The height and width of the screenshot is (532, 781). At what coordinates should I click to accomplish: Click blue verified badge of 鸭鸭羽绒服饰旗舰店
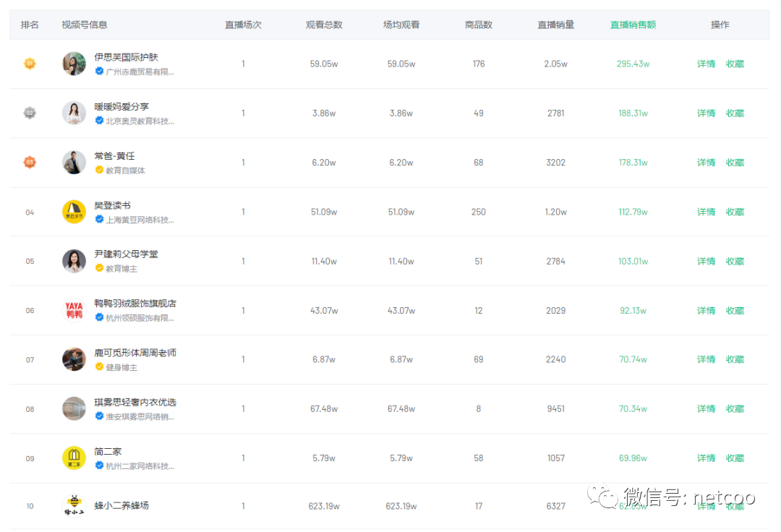point(99,317)
